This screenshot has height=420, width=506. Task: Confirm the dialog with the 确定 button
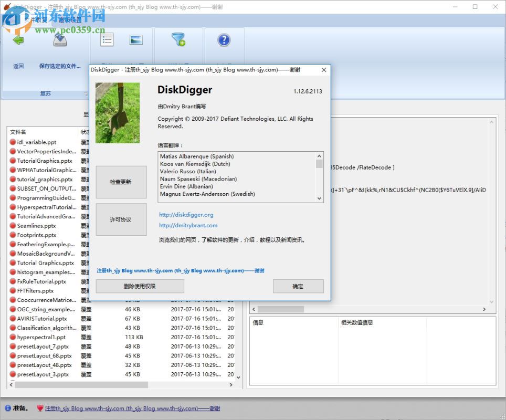tap(298, 286)
